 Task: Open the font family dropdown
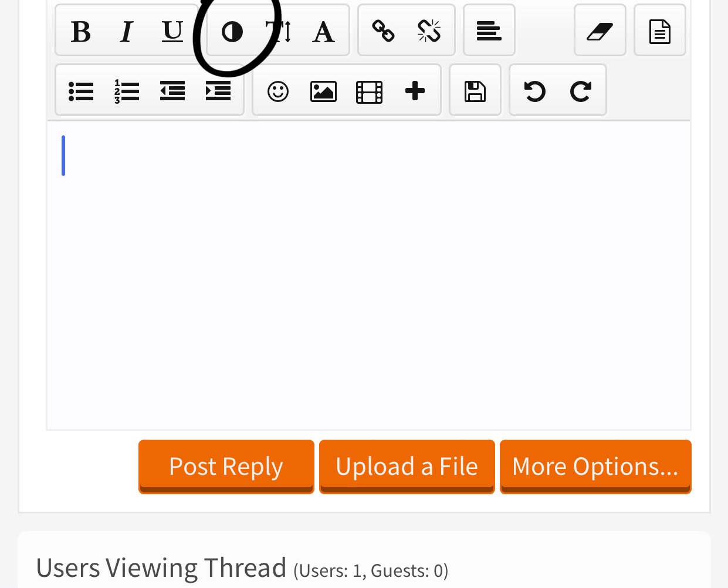pyautogui.click(x=323, y=32)
